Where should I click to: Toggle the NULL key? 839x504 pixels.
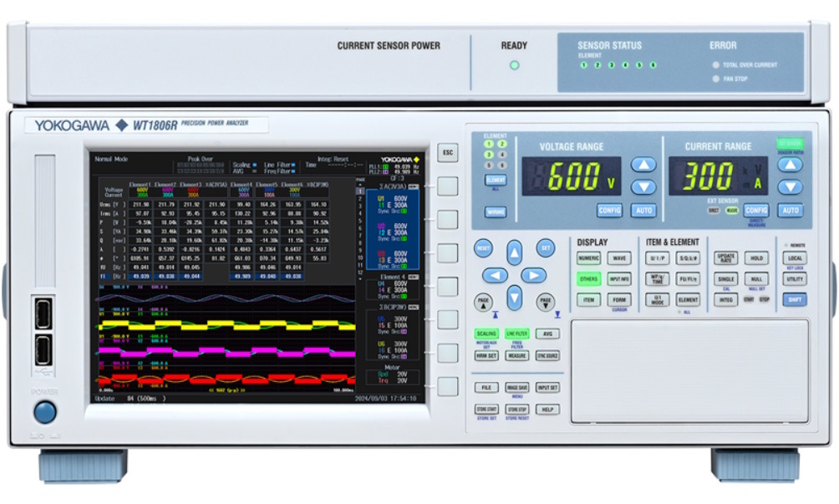point(756,279)
